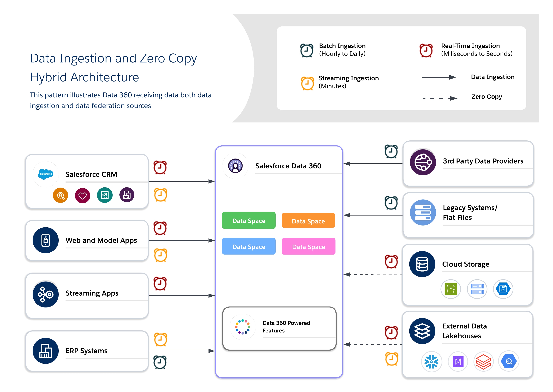
Task: Open the Data 360 Powered Features wheel icon
Action: coord(243,327)
